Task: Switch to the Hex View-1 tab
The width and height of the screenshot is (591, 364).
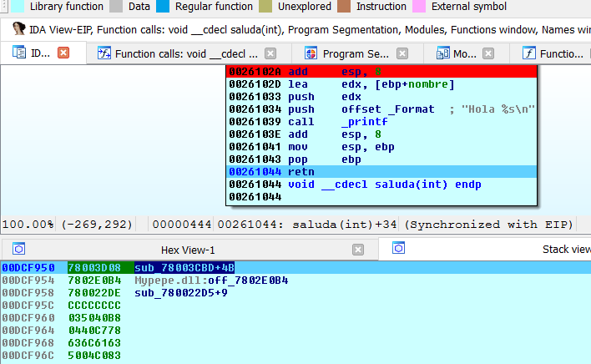Action: click(188, 250)
